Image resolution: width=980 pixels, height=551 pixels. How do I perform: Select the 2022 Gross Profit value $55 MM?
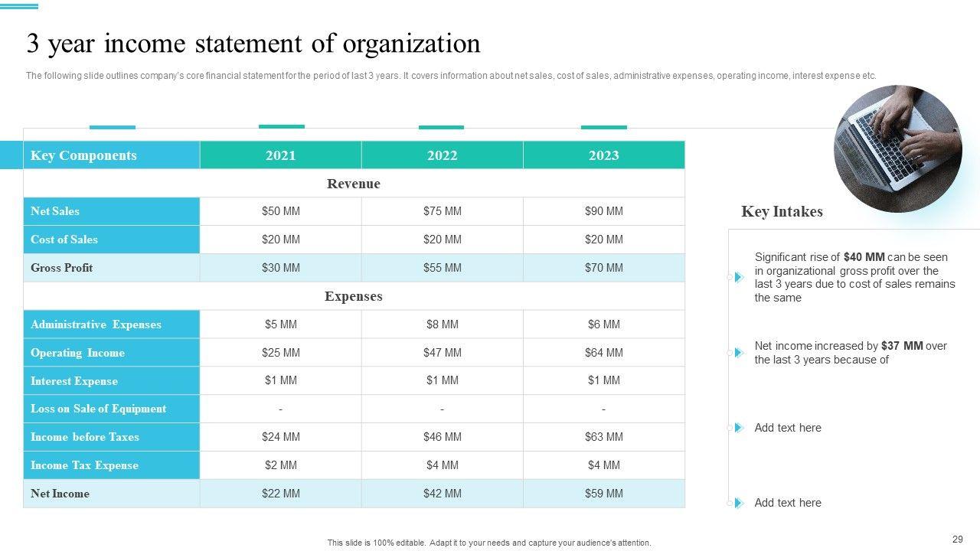443,268
